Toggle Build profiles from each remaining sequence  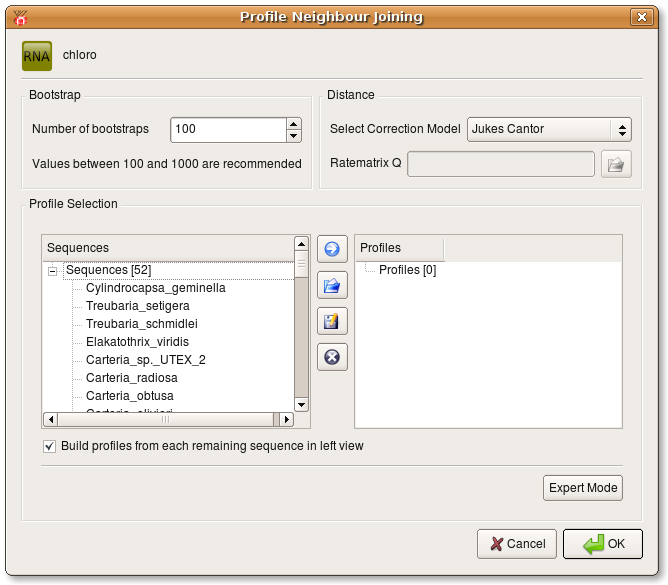tap(50, 446)
